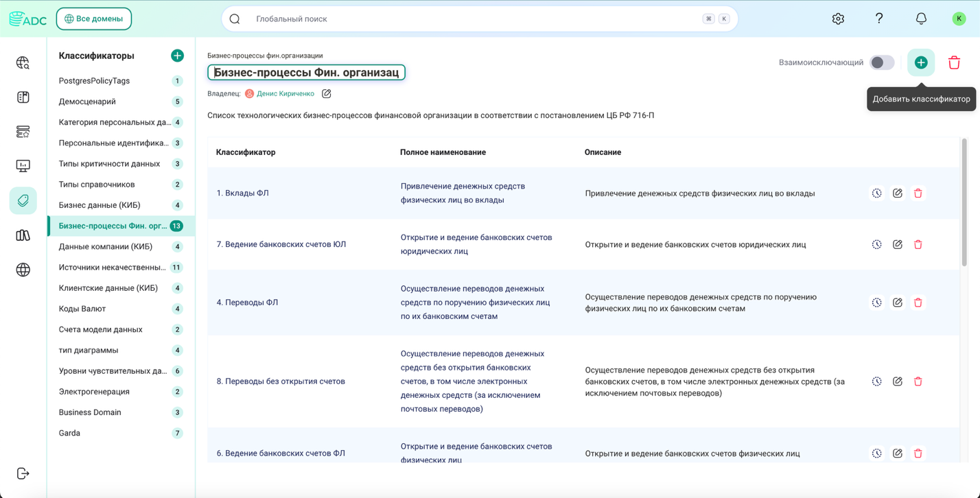Edit the 6. Ведение банковских счетов ФЛ row

click(898, 453)
